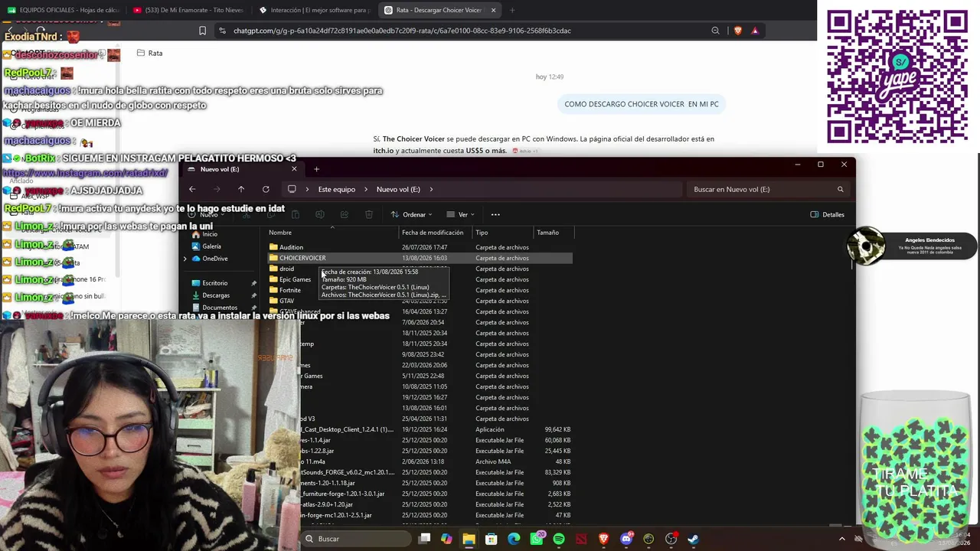Select OneDrive in the navigation pane

tap(209, 259)
